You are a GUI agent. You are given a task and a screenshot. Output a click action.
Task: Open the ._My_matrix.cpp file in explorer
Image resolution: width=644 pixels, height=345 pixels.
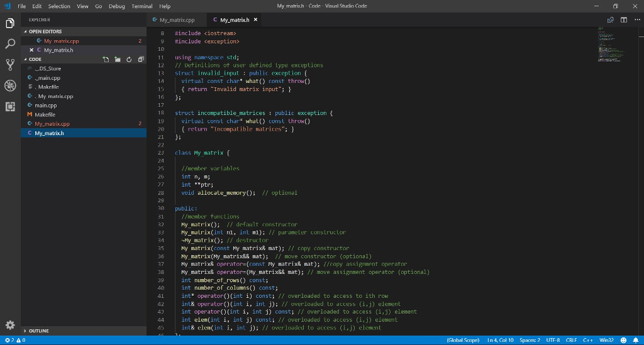point(84,96)
